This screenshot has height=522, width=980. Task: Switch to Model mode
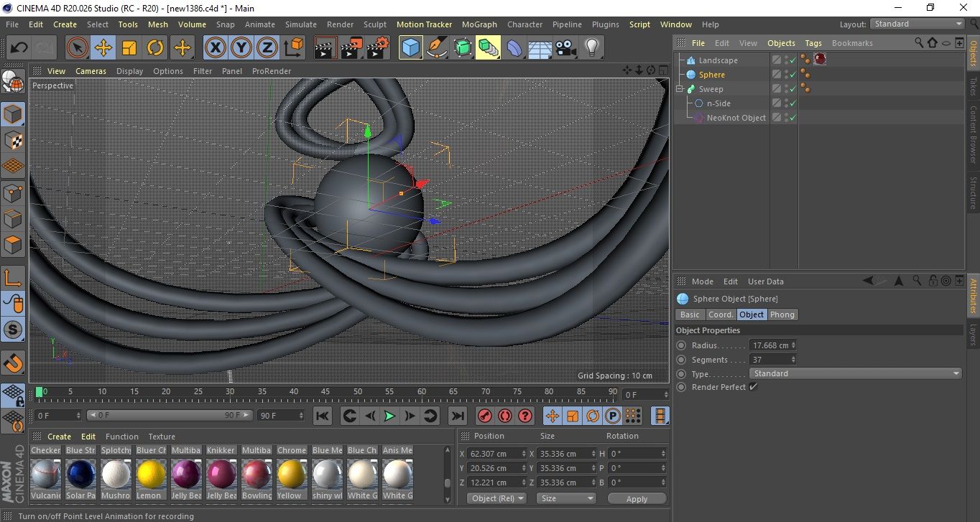13,114
